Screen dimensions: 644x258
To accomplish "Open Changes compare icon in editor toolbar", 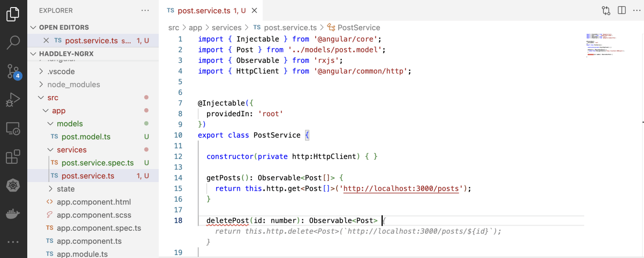I will pyautogui.click(x=606, y=10).
